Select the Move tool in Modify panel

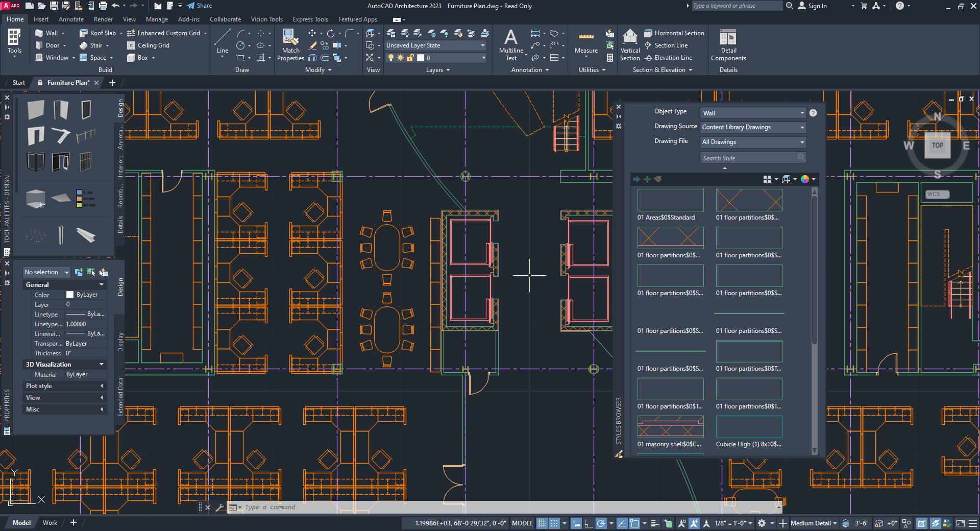pos(312,33)
